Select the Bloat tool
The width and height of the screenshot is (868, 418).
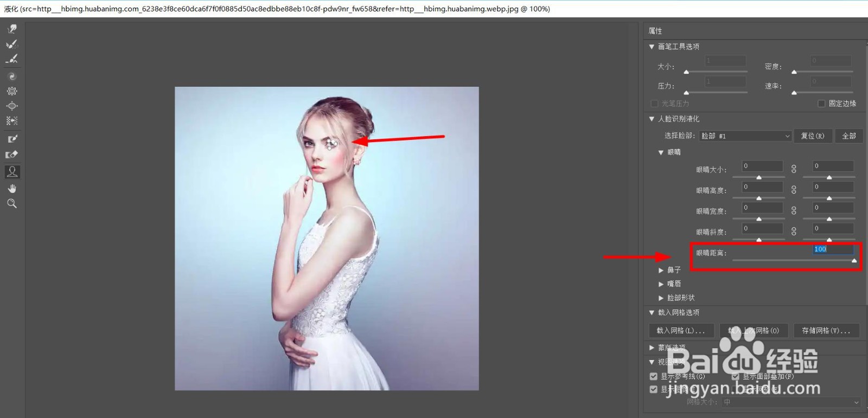(x=12, y=106)
